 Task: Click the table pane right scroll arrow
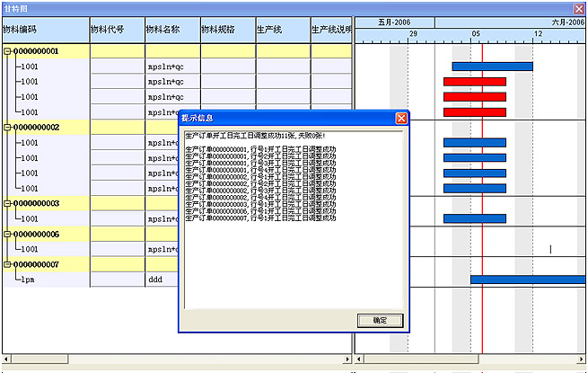point(347,360)
